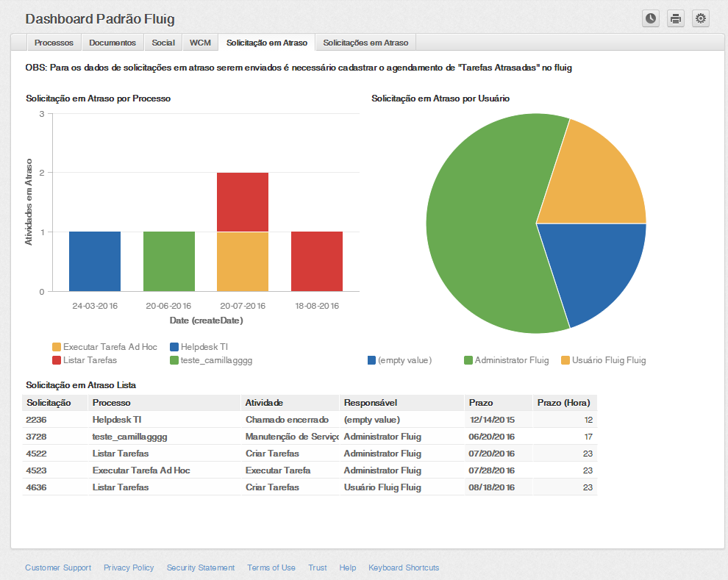728x580 pixels.
Task: Click the Listar Tarefas red legend swatch
Action: [x=57, y=360]
